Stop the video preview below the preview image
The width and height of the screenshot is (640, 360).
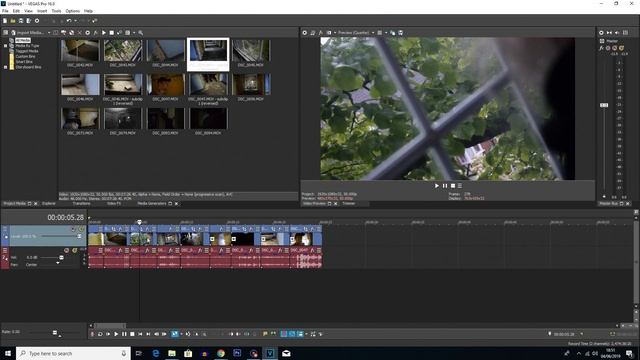coord(453,186)
